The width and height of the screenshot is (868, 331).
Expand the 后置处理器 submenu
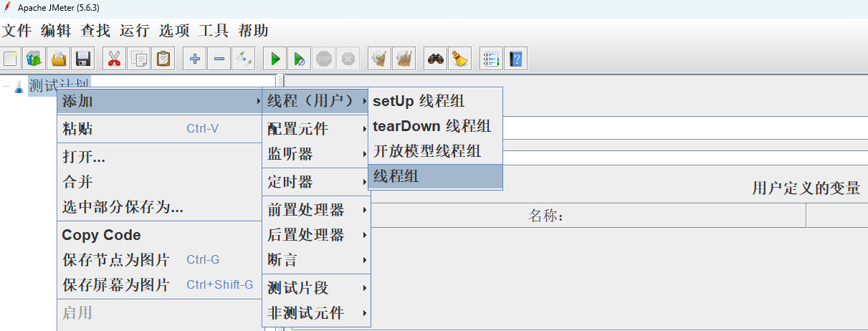click(316, 235)
